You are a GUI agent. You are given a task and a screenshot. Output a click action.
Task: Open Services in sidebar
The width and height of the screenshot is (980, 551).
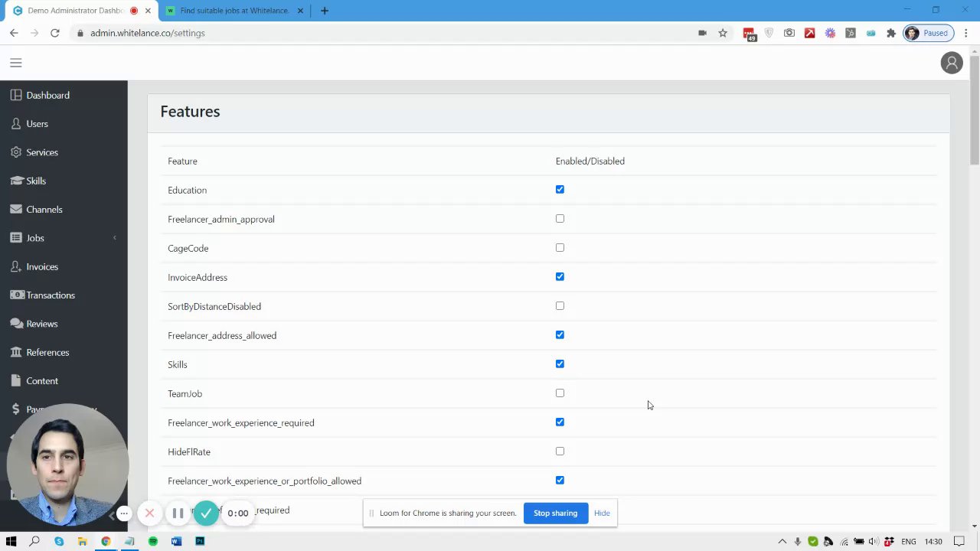coord(42,152)
